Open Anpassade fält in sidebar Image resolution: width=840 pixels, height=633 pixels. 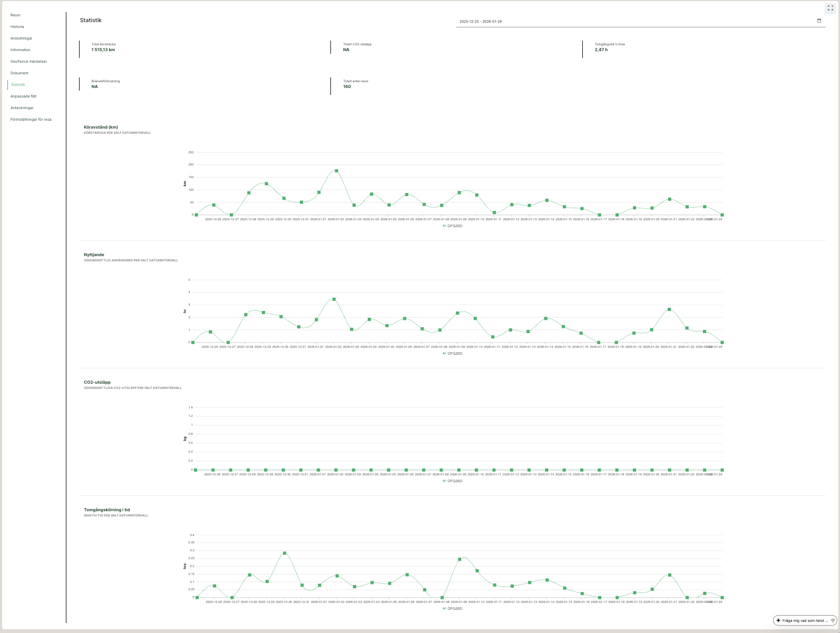[x=23, y=96]
